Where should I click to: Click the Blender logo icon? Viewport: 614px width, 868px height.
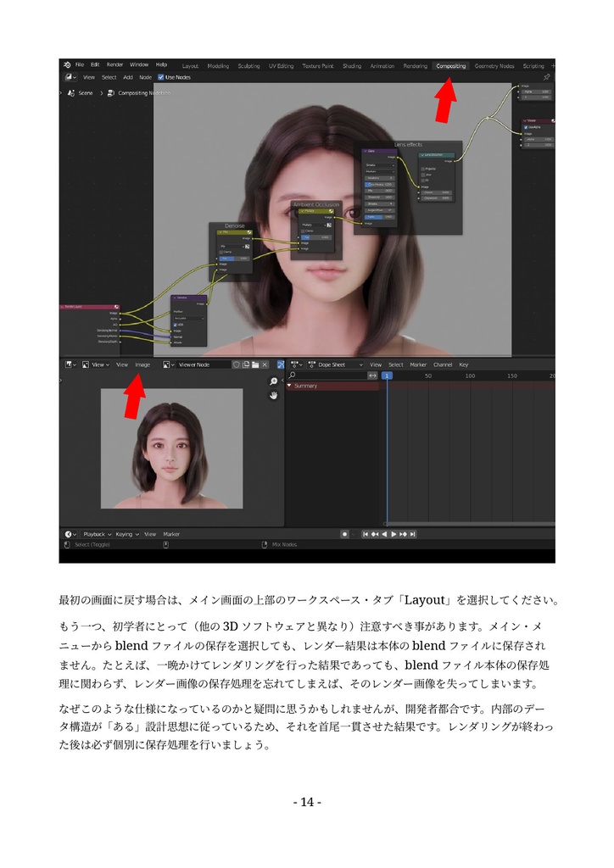pyautogui.click(x=66, y=64)
